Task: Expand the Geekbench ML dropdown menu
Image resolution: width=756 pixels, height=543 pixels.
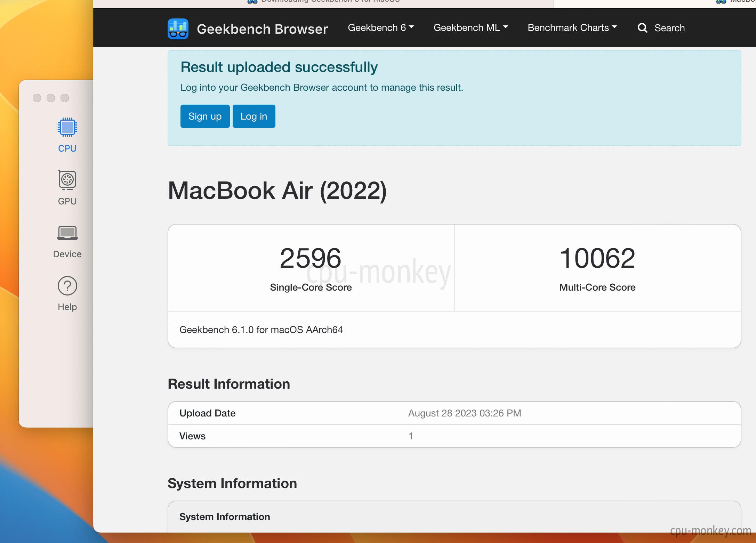Action: pyautogui.click(x=471, y=28)
